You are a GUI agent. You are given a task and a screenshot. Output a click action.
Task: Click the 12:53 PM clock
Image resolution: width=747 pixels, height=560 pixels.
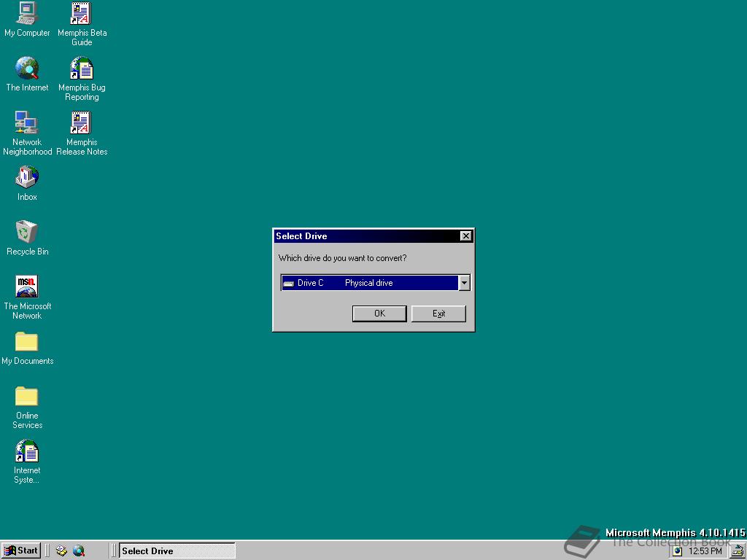(705, 551)
